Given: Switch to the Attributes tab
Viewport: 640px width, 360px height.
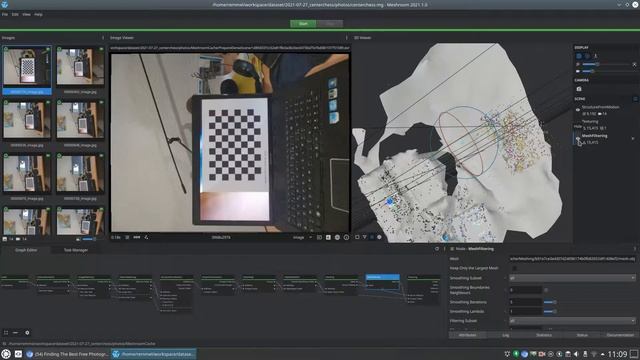Looking at the screenshot, I should point(467,335).
